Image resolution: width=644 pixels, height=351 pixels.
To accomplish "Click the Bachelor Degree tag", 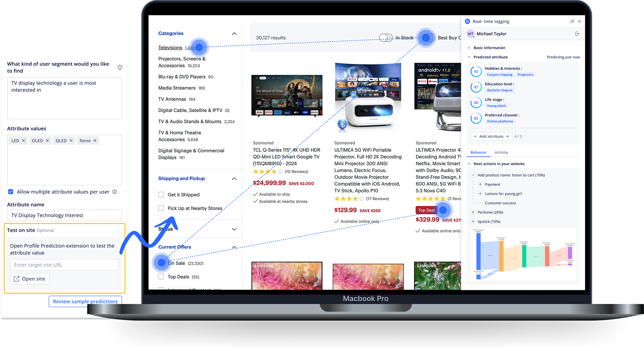I will click(x=499, y=90).
